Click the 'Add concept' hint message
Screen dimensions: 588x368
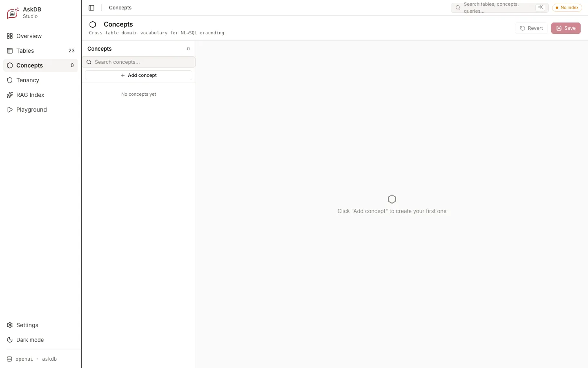click(x=392, y=211)
